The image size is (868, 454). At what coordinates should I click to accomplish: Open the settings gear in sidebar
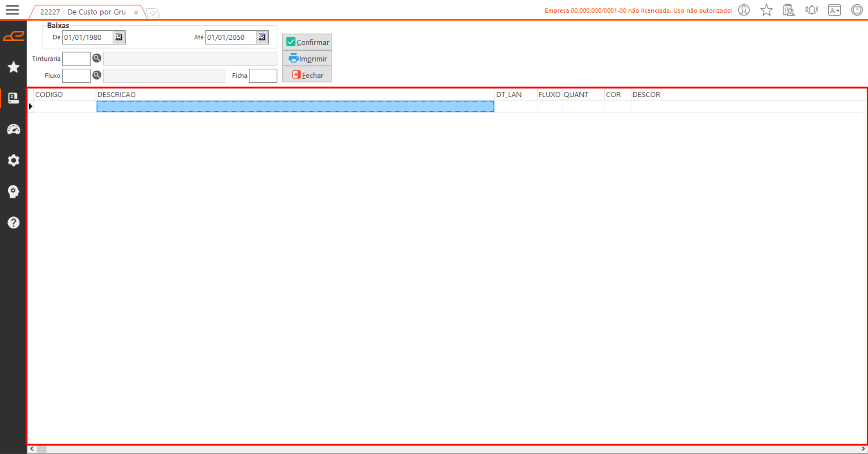(x=14, y=160)
